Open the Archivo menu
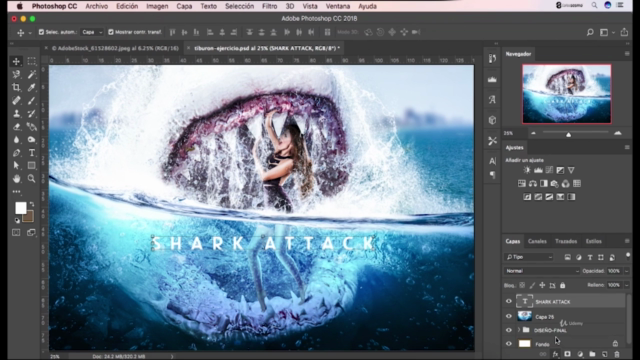This screenshot has width=640, height=360. (96, 6)
